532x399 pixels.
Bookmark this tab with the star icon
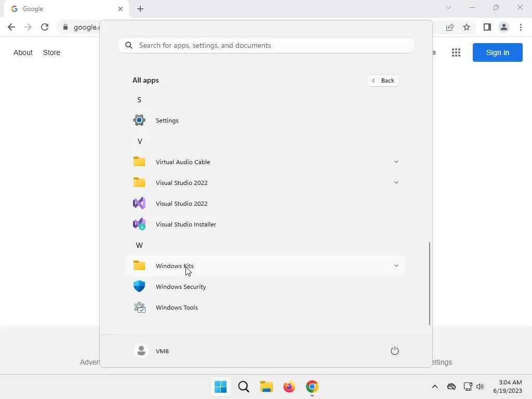[467, 27]
